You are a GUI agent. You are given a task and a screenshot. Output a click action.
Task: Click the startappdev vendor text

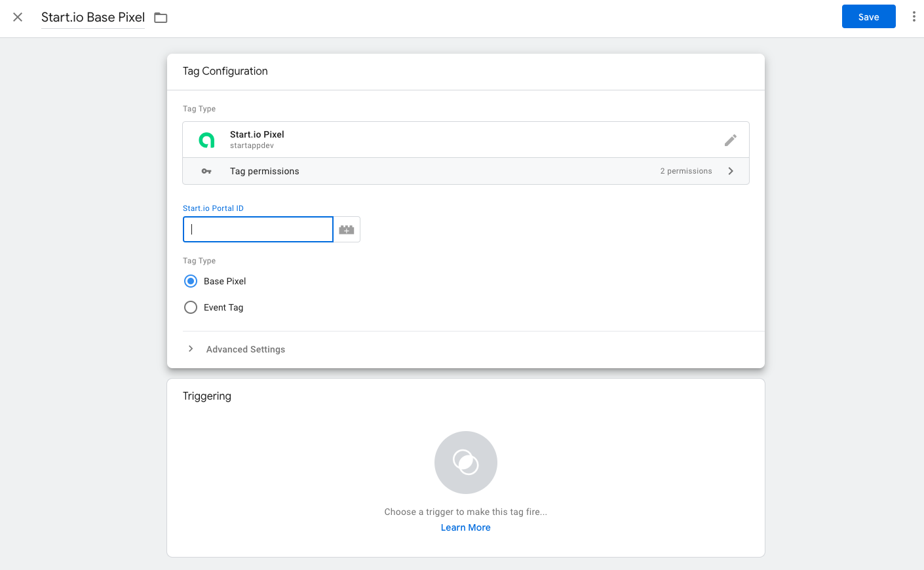252,145
